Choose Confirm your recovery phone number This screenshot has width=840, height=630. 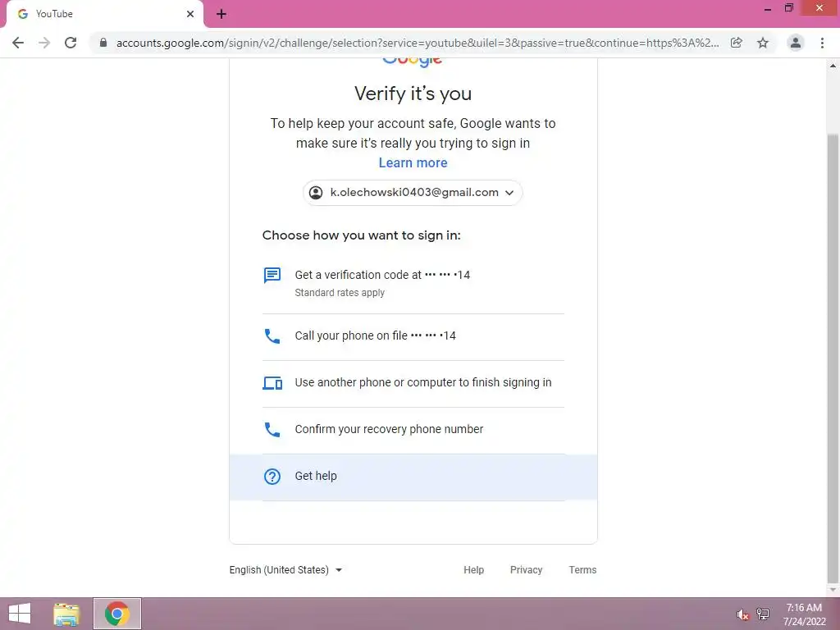tap(413, 430)
